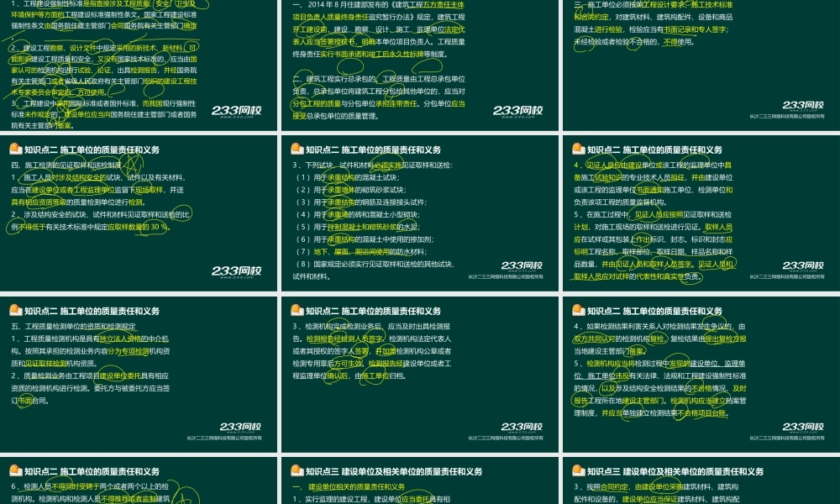
Task: Click book icon on 下列试块、试件和材料 slide
Action: pyautogui.click(x=297, y=149)
